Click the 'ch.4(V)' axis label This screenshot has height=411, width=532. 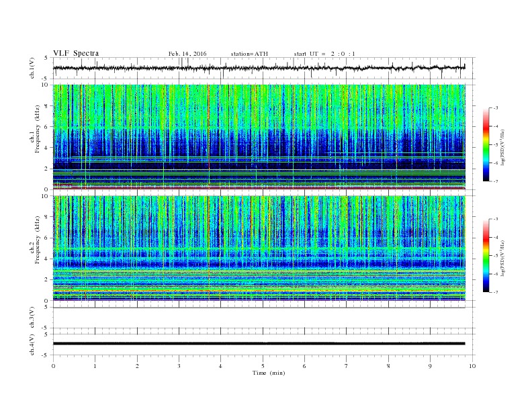tap(32, 345)
